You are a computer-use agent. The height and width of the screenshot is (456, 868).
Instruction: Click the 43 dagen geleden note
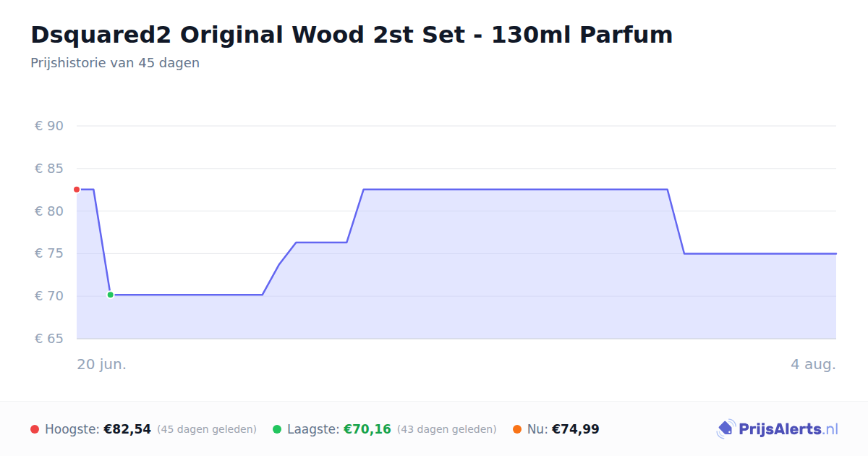(447, 429)
